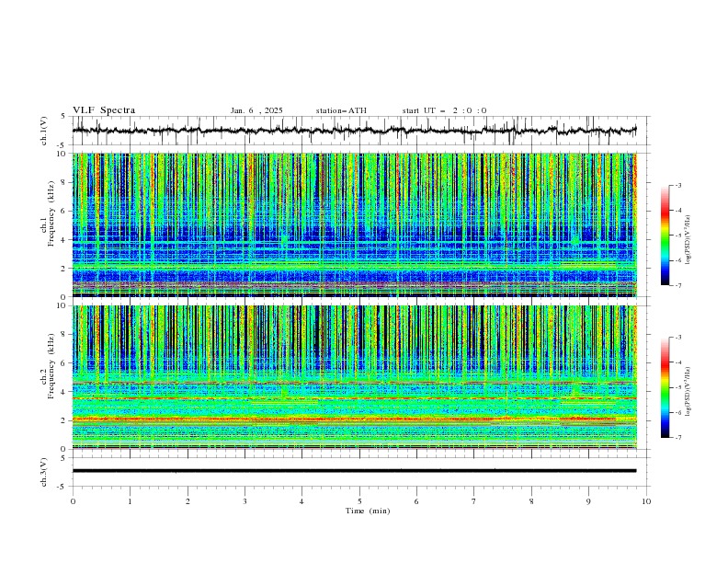This screenshot has height=563, width=728.
Task: Click the "1" tick on the Time axis
Action: click(x=130, y=501)
